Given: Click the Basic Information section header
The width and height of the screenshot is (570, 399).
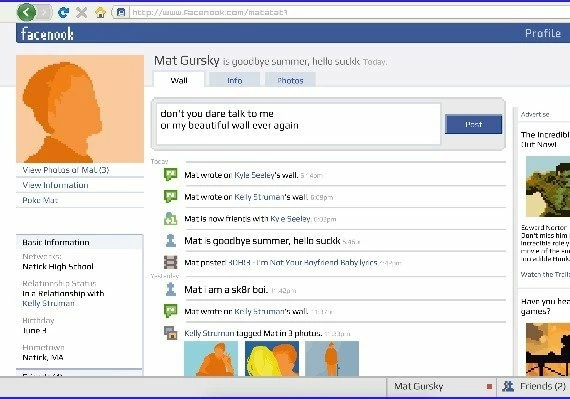Looking at the screenshot, I should (80, 242).
